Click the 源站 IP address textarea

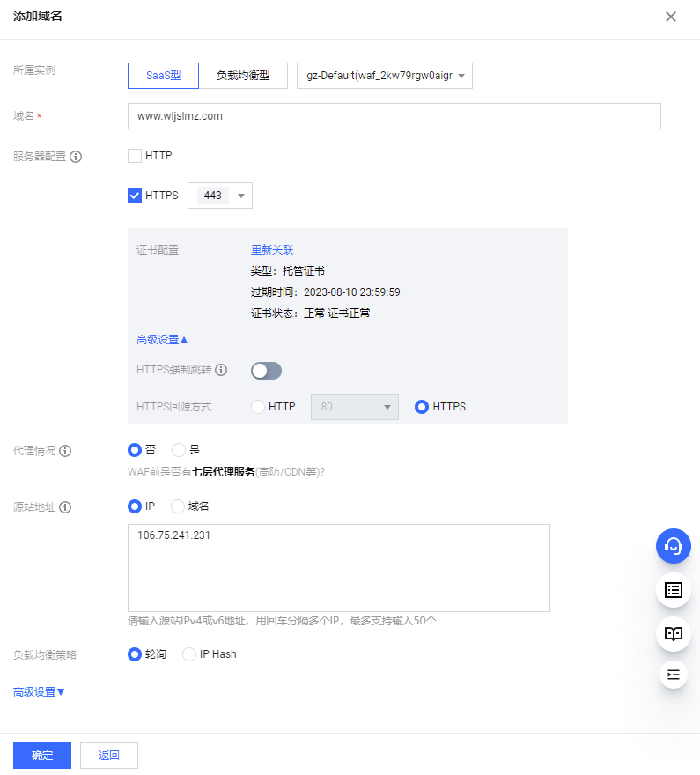pyautogui.click(x=338, y=568)
